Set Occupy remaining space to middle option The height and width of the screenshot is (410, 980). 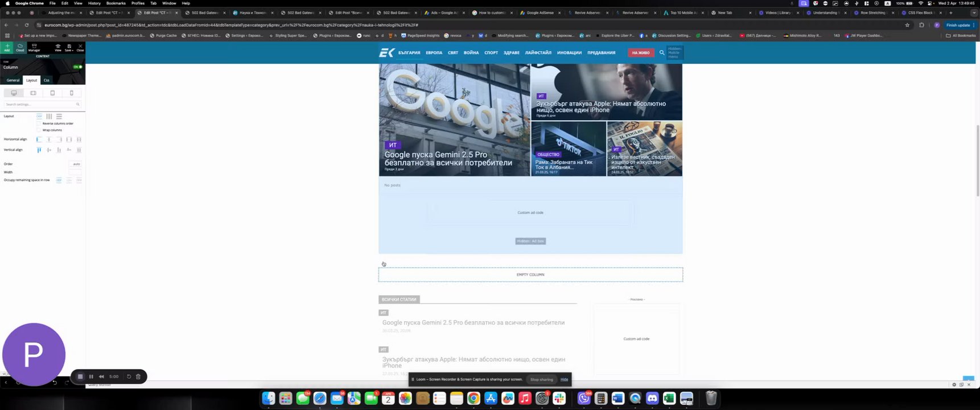pos(69,180)
